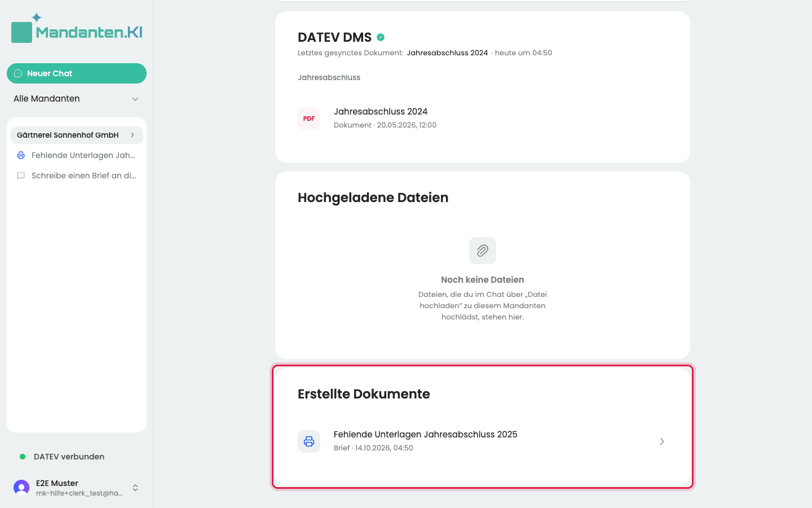Viewport: 812px width, 508px height.
Task: Expand the Gärtnerei Sonnenhof GmbH chevron
Action: 133,135
